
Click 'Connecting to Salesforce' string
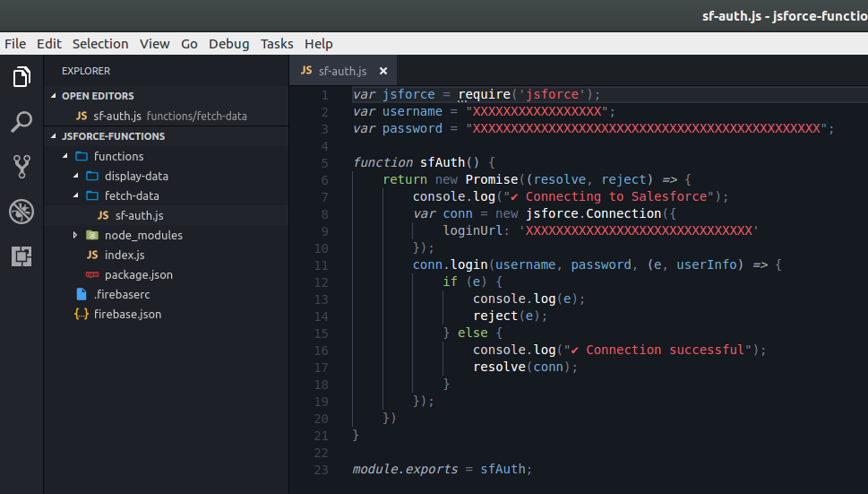click(x=616, y=196)
